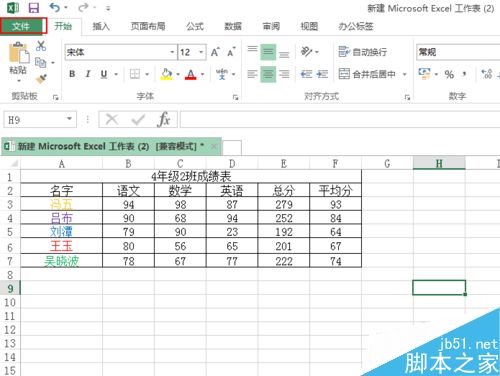Viewport: 500px width, 376px height.
Task: Click the Cut scissors icon
Action: [x=41, y=46]
